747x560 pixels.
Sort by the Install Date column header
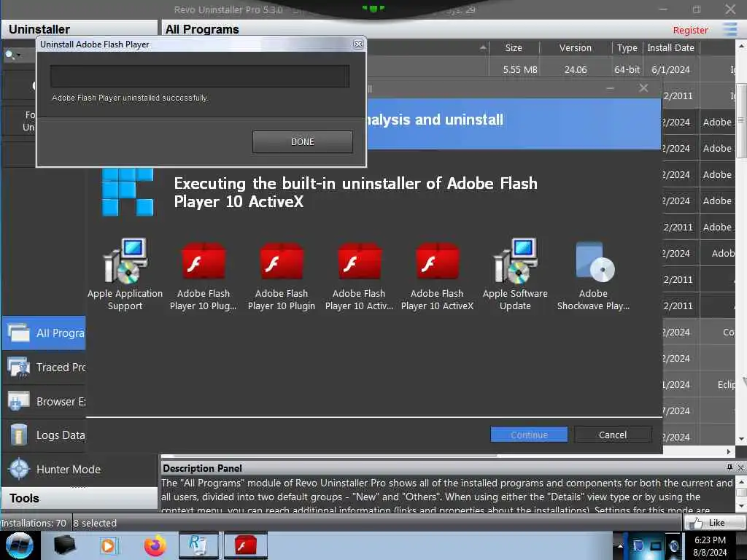pos(671,47)
